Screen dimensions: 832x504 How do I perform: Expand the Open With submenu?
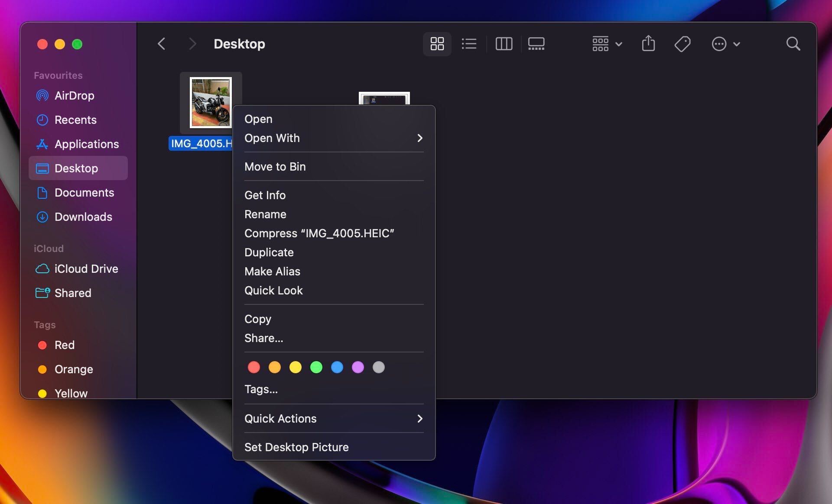pyautogui.click(x=334, y=138)
